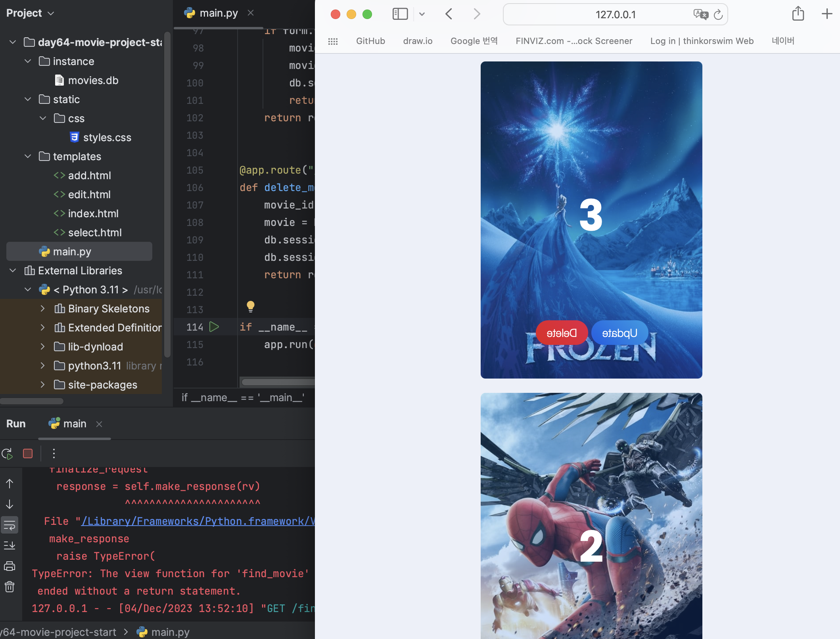Click the Run tool icon in toolbar
The image size is (840, 639).
[x=8, y=453]
